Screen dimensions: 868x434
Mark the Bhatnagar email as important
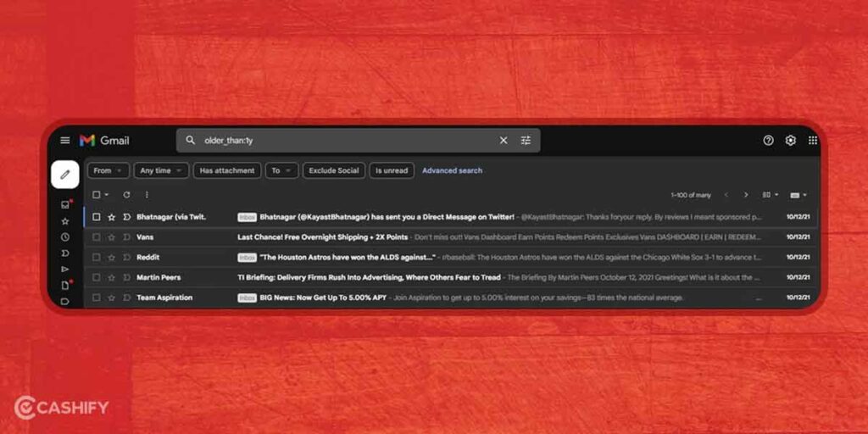pyautogui.click(x=126, y=217)
